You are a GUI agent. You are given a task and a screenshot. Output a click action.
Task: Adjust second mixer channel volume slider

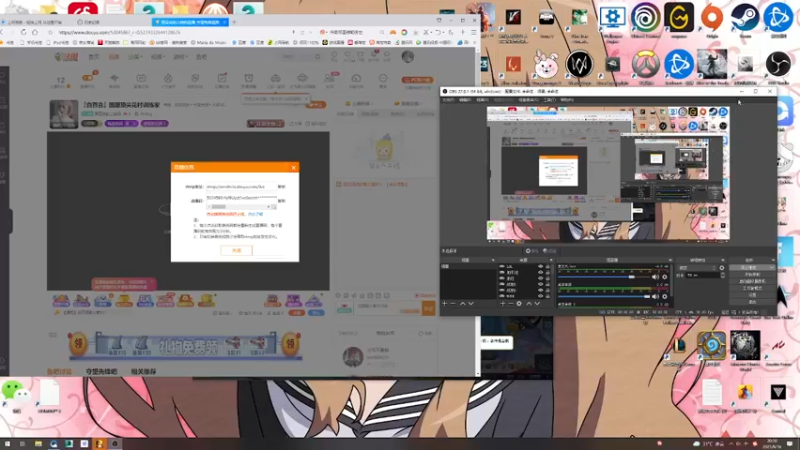pyautogui.click(x=604, y=296)
